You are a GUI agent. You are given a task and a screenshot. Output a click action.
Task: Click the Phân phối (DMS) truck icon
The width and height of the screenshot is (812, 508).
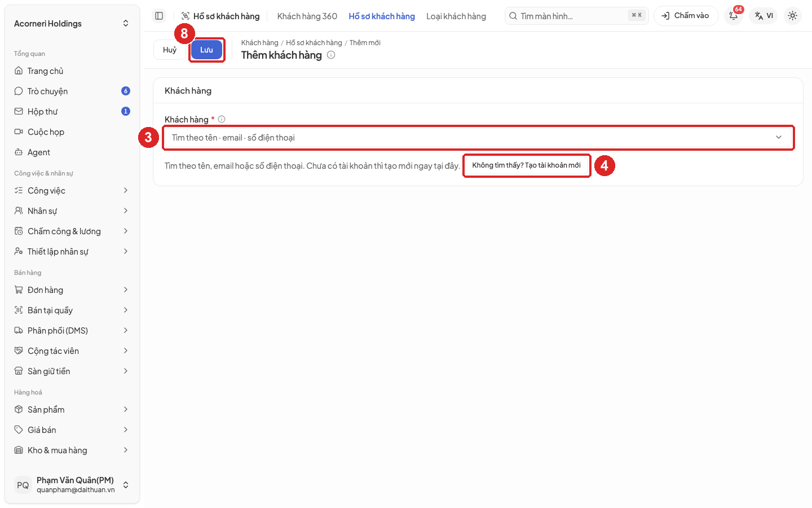click(19, 331)
